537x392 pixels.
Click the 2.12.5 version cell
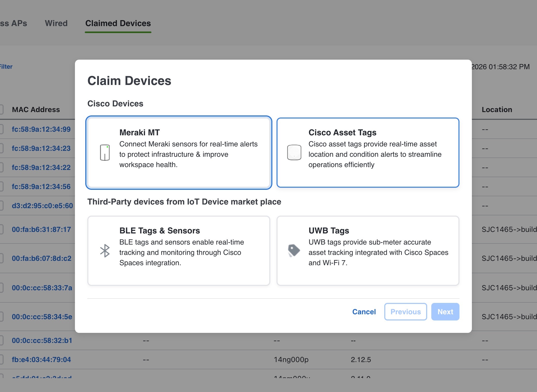click(x=361, y=359)
